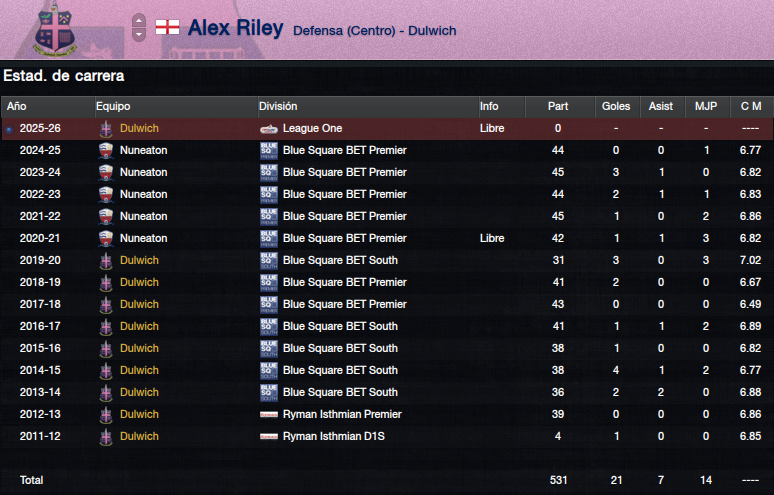Click Blue Square South logo in 2019-20 row
Viewport: 774px width, 495px height.
point(269,261)
